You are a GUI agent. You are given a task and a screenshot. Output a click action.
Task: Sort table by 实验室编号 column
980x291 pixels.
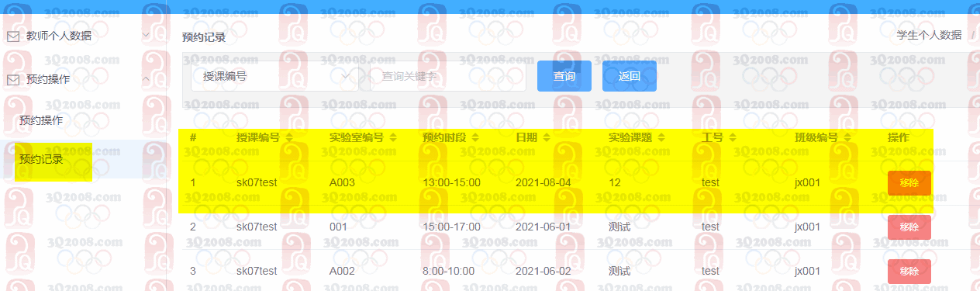click(393, 137)
